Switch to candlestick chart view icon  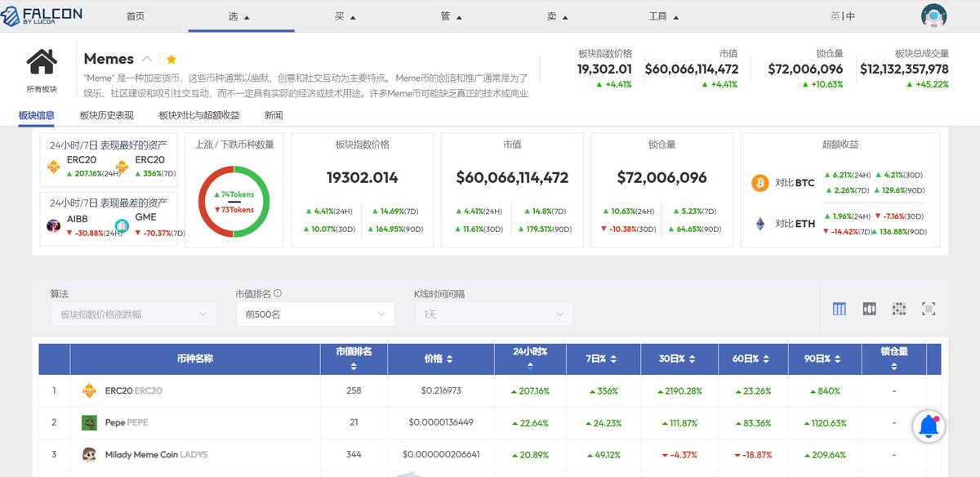click(869, 309)
